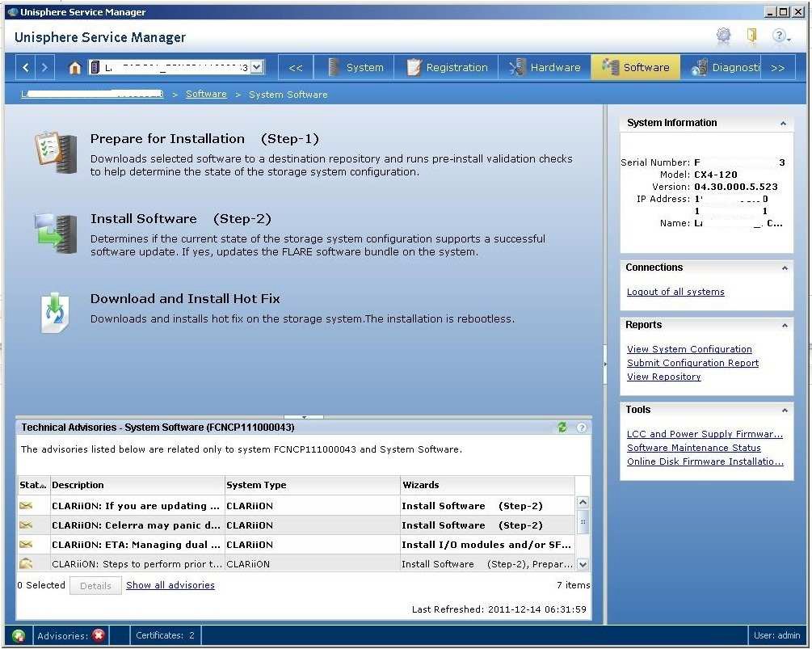The image size is (812, 649).
Task: Open the settings gear icon in header
Action: coord(723,36)
